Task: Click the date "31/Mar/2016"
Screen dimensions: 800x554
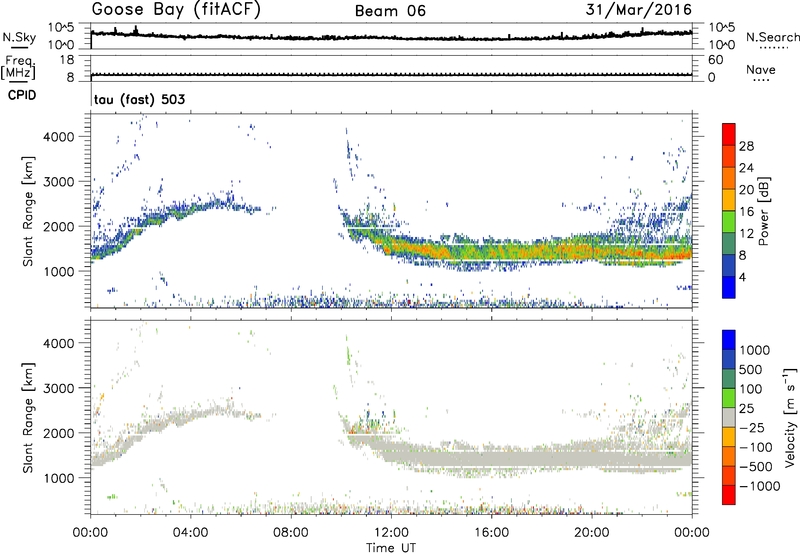Action: pos(639,9)
